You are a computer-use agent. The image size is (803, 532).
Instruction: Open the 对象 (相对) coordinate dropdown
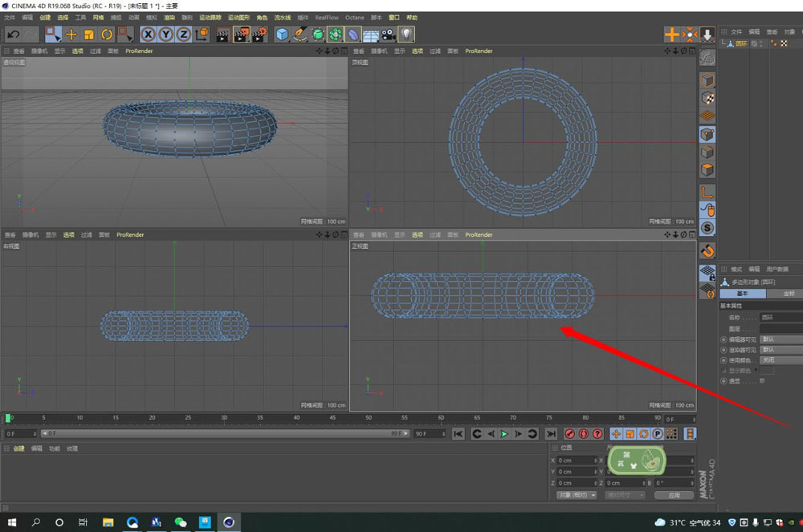[577, 495]
